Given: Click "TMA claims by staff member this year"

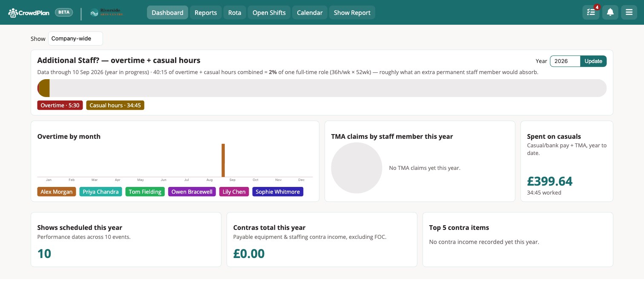Looking at the screenshot, I should tap(392, 136).
